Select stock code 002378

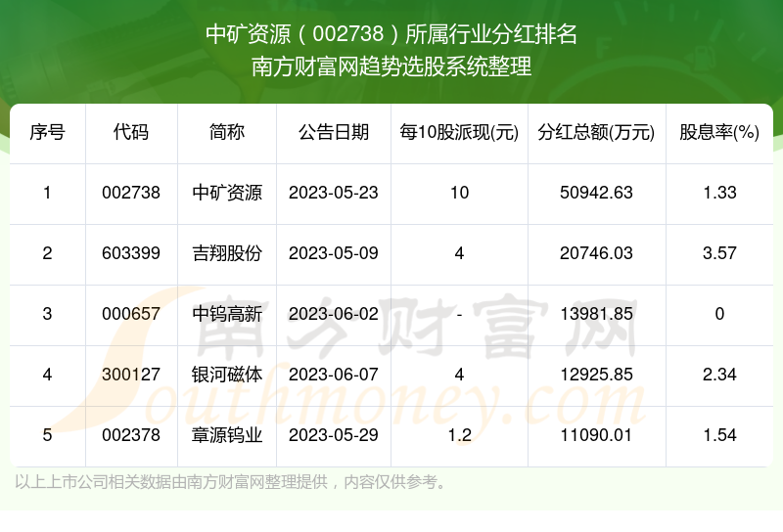tap(131, 435)
